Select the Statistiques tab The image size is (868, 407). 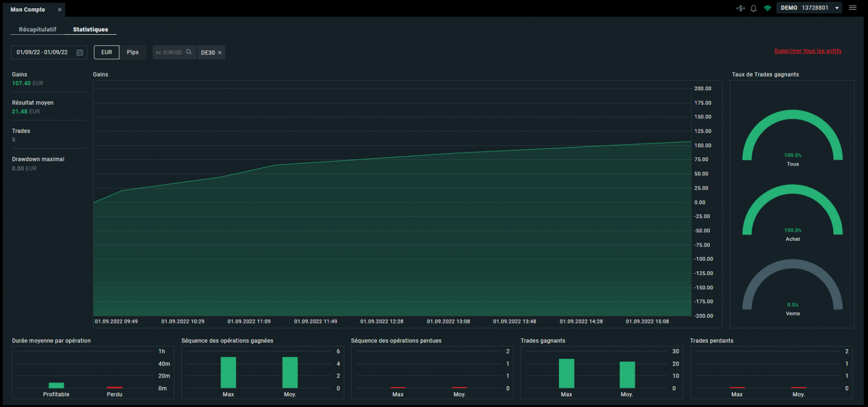coord(91,29)
